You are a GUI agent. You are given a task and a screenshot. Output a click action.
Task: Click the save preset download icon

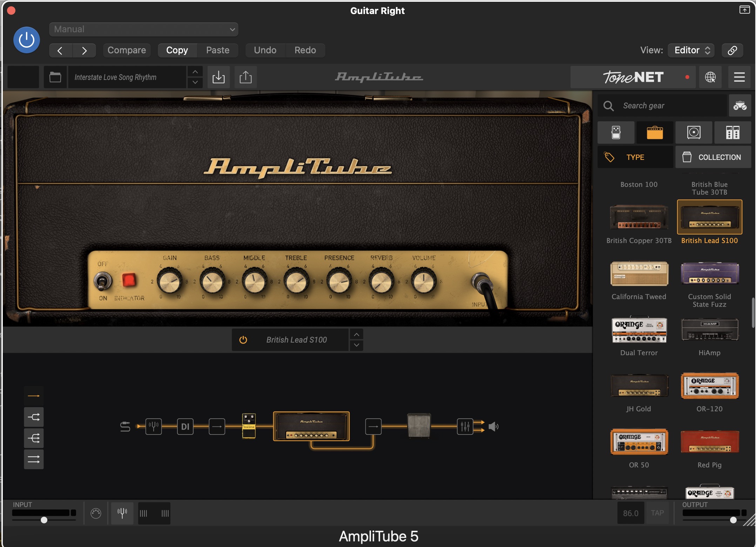(x=218, y=77)
